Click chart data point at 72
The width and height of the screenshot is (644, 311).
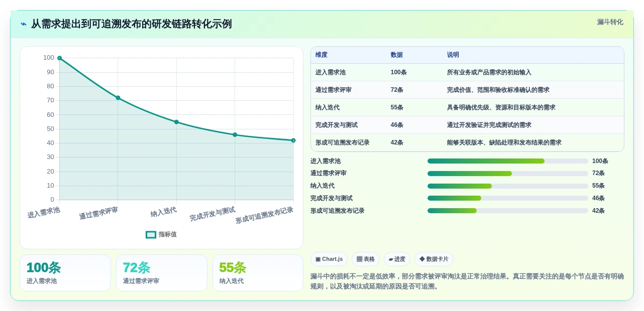tap(118, 98)
